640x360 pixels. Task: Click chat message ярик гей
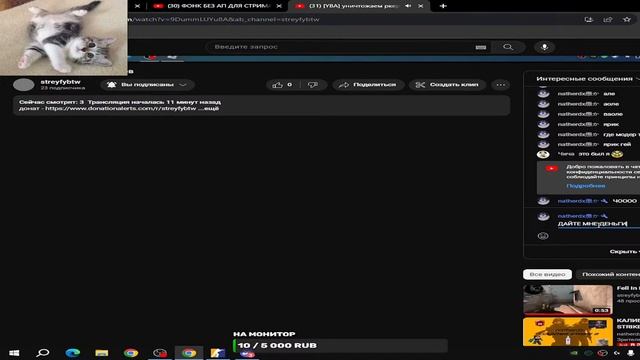point(617,144)
